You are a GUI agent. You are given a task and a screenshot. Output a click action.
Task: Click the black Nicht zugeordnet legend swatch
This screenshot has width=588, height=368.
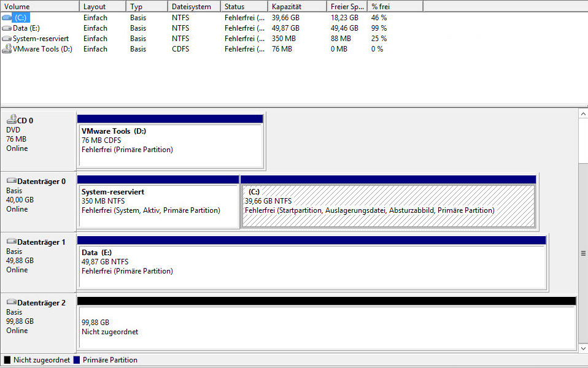[7, 360]
